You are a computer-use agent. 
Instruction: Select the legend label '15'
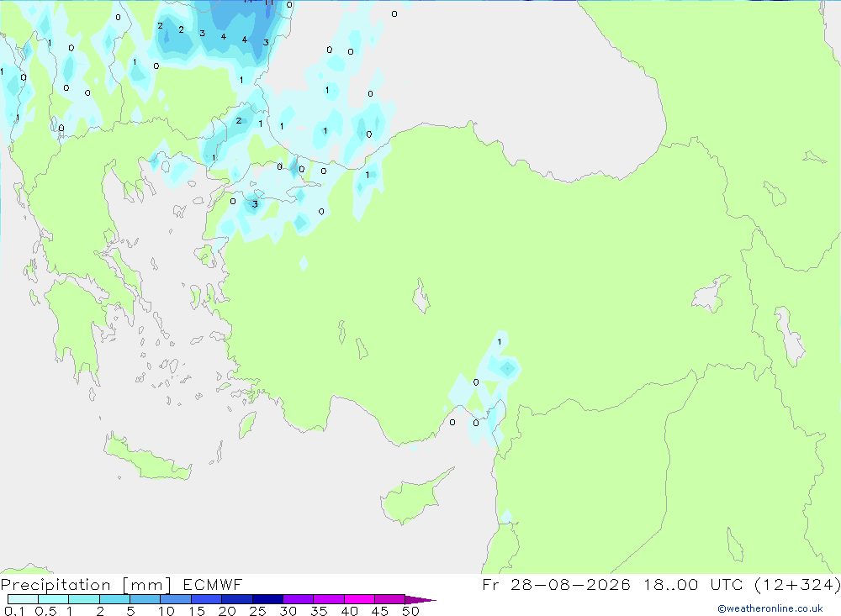click(197, 611)
